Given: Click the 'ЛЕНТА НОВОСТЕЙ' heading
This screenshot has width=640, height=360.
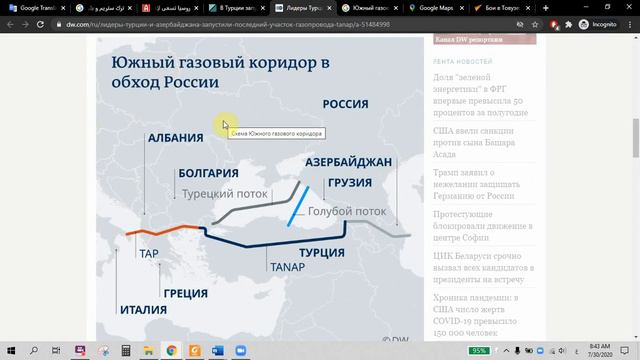Looking at the screenshot, I should pos(463,61).
